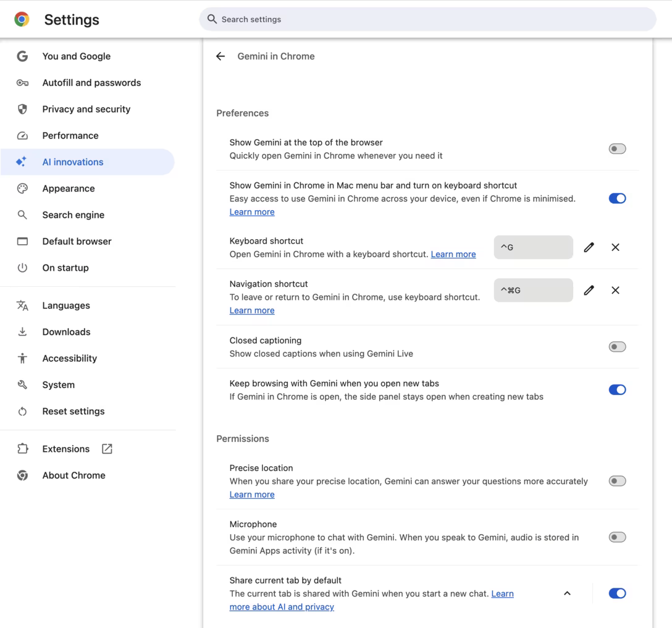Click the Chrome icon for About Chrome
Viewport: 672px width, 628px height.
point(22,475)
